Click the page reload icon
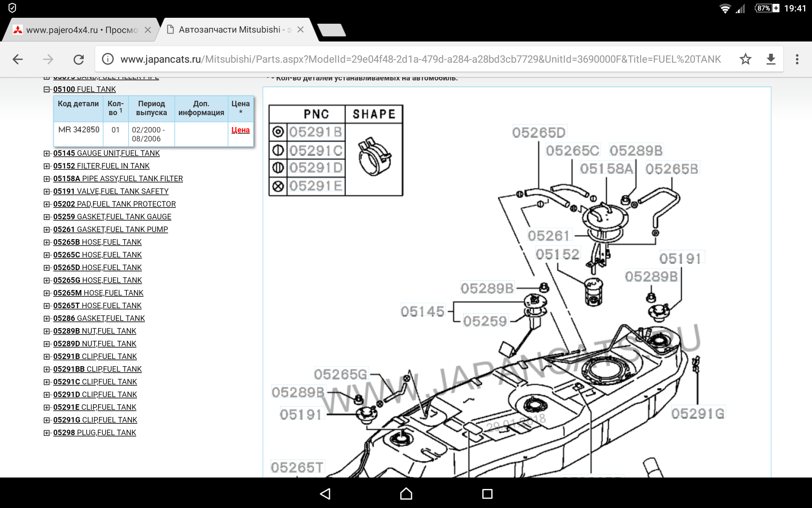The image size is (812, 508). pyautogui.click(x=79, y=59)
